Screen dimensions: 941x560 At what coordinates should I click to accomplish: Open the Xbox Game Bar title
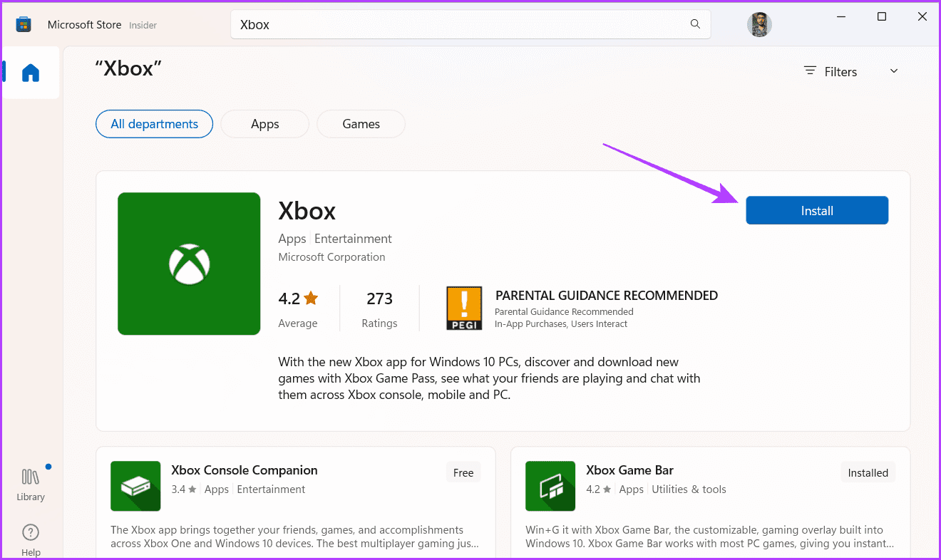[x=629, y=470]
